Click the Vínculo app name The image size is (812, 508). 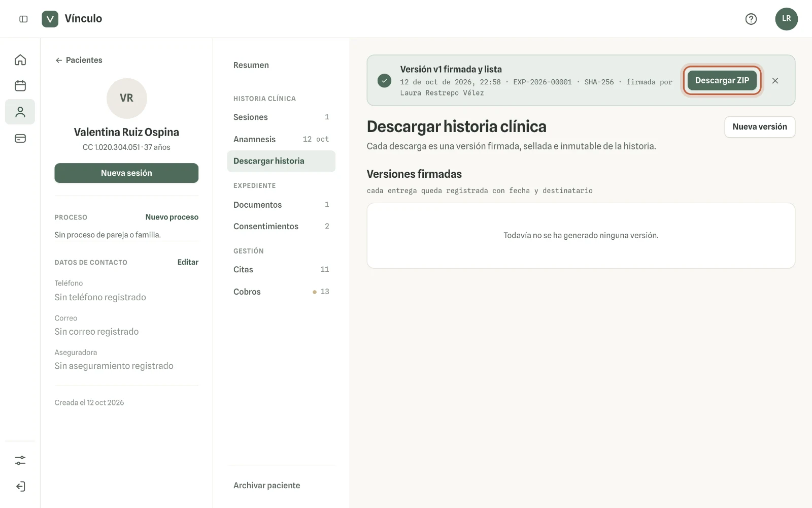[83, 19]
